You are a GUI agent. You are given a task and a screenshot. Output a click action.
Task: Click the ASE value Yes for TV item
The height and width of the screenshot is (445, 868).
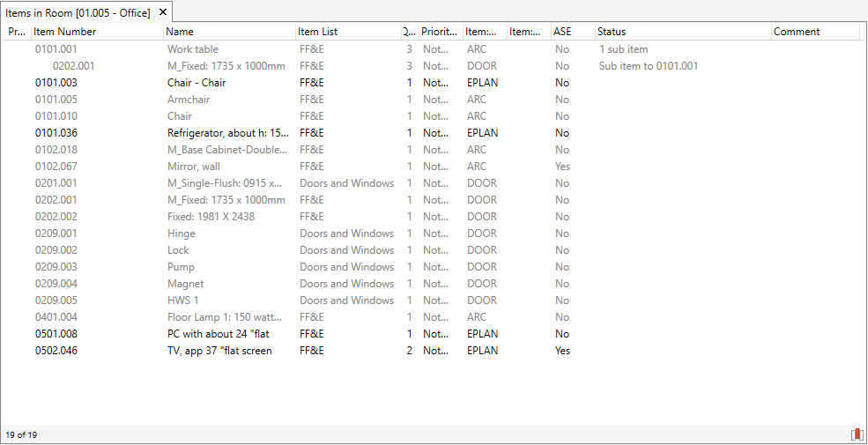(562, 351)
